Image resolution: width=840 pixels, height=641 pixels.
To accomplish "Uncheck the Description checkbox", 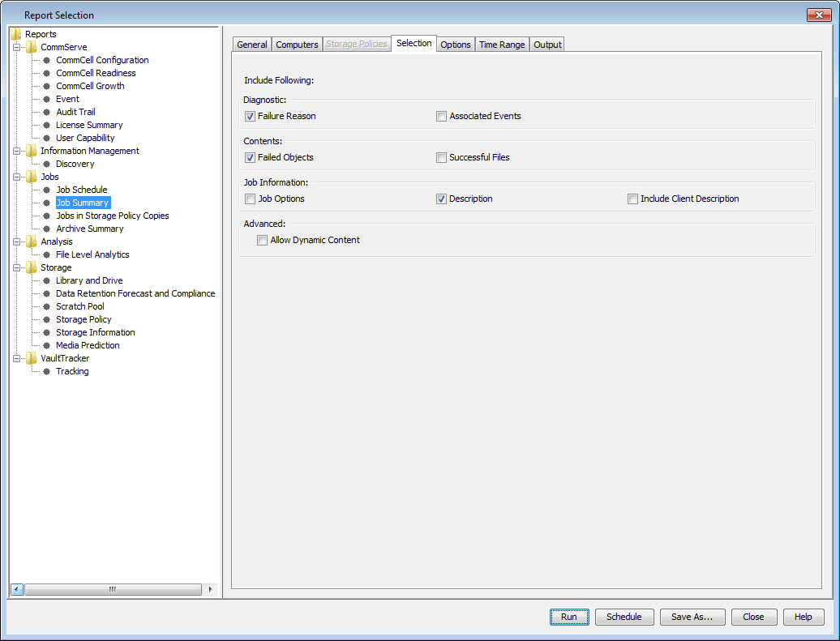I will click(x=441, y=199).
